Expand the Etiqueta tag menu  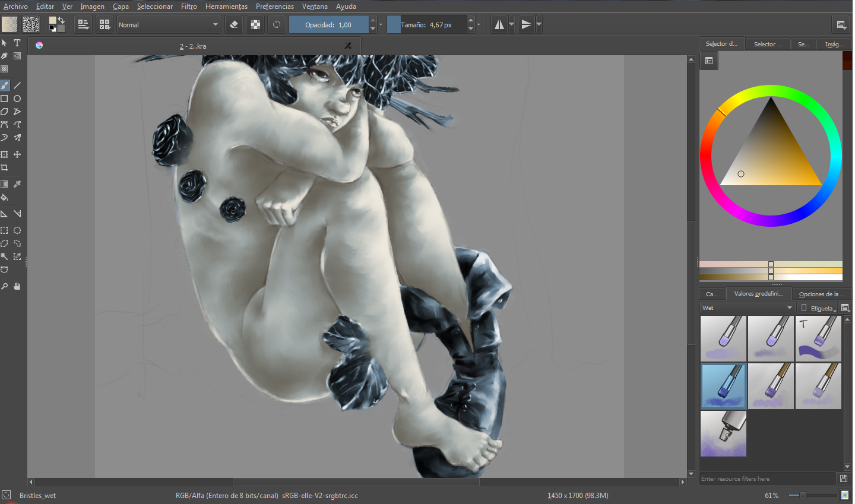coord(818,308)
